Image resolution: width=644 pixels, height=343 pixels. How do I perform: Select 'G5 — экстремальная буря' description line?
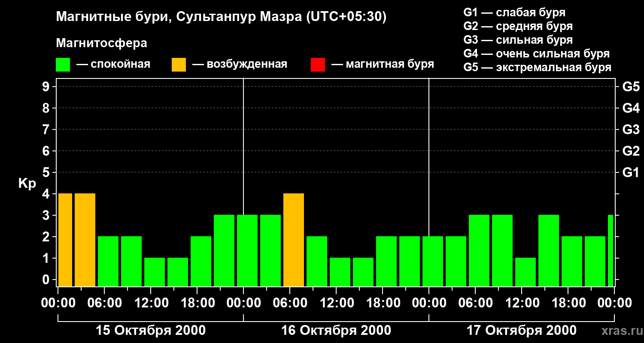click(x=538, y=67)
